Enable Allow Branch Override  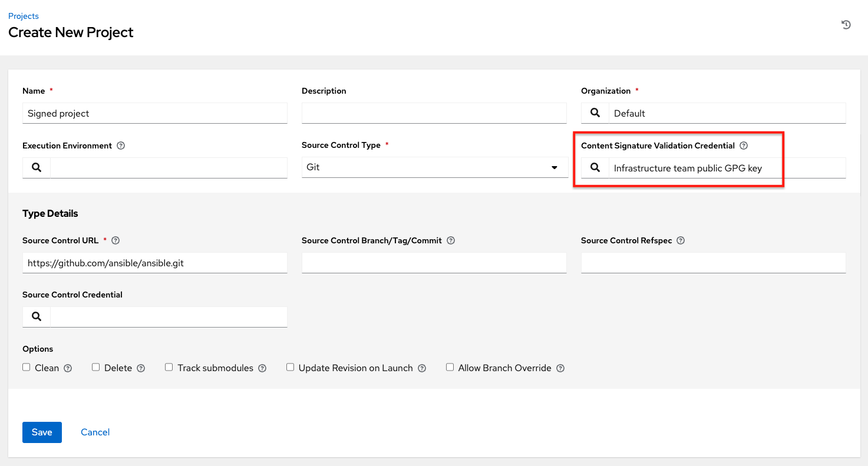tap(450, 366)
